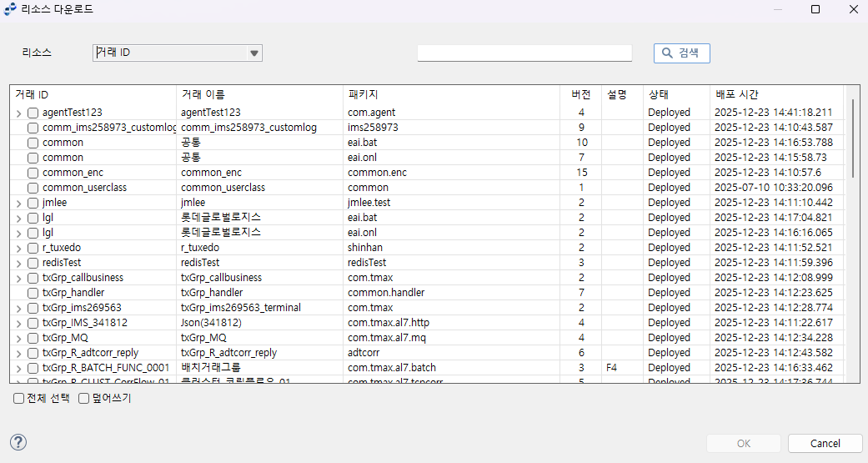Tick the agentTest123 row checkbox
Image resolution: width=868 pixels, height=463 pixels.
[33, 113]
